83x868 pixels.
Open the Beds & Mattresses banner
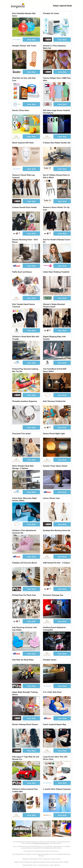pos(41,828)
